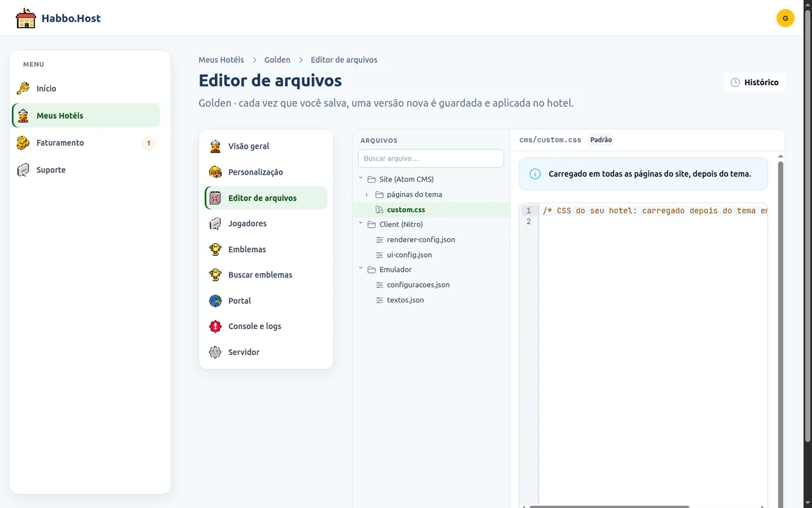The width and height of the screenshot is (812, 508).
Task: Click the Padrão badge next to file path
Action: pyautogui.click(x=601, y=140)
